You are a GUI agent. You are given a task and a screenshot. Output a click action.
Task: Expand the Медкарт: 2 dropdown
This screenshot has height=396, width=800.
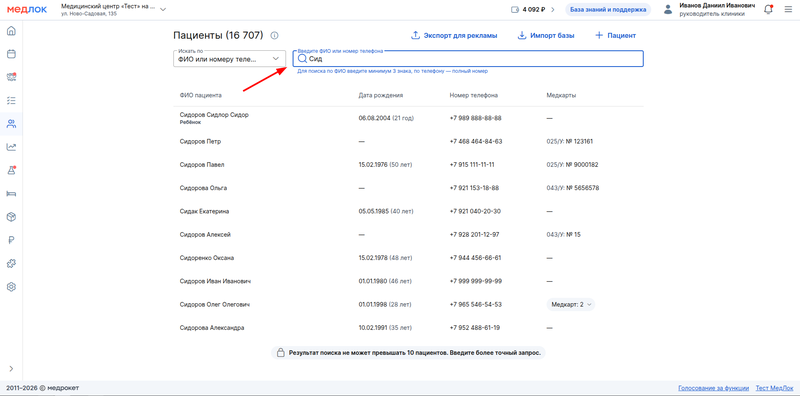(x=570, y=305)
